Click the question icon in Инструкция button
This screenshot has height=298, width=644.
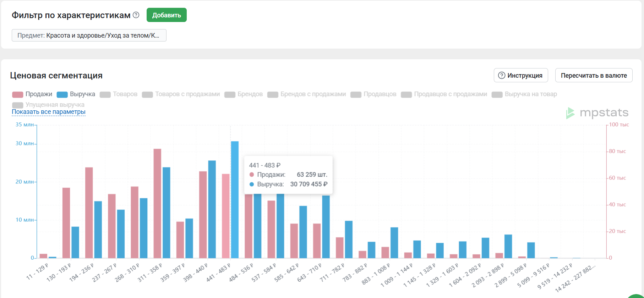click(x=501, y=76)
